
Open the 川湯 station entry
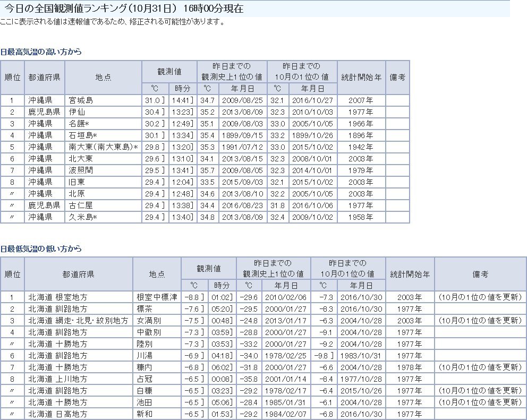[144, 356]
